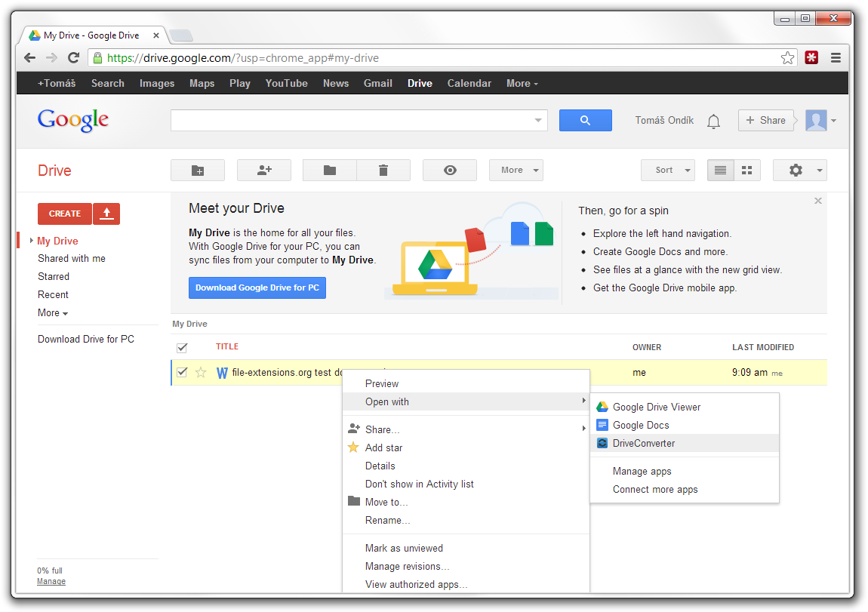Star the file-extensions.org test document
Viewport: 868px width, 612px height.
tap(201, 373)
